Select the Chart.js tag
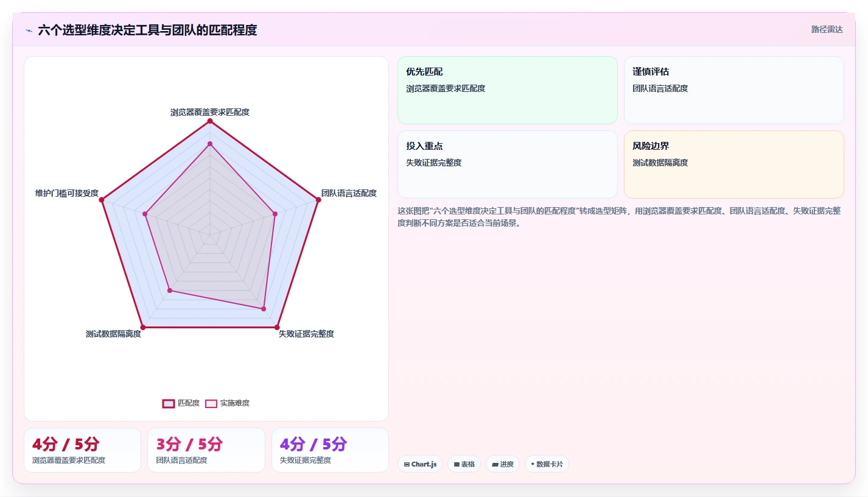The width and height of the screenshot is (868, 497). (420, 464)
